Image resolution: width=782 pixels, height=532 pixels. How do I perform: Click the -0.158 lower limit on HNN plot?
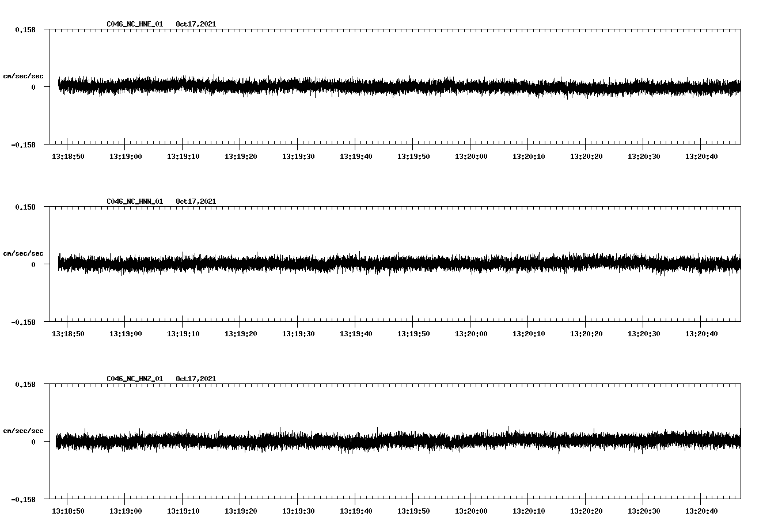pos(23,322)
